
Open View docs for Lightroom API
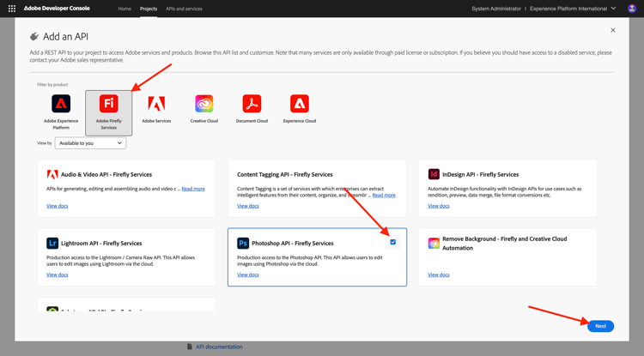click(x=58, y=275)
